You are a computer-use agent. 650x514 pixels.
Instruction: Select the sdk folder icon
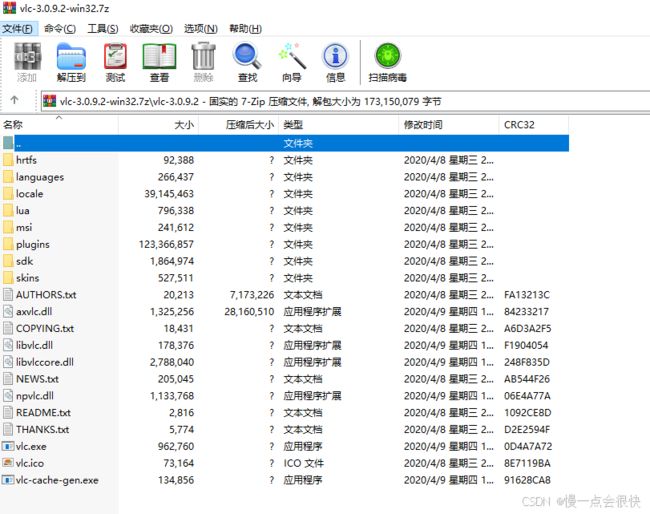pos(8,261)
